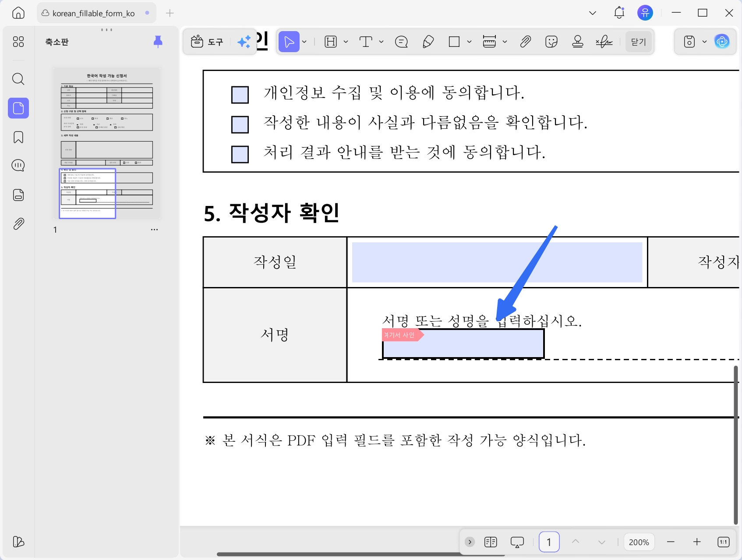Click the 작성일 date input field
This screenshot has height=560, width=742.
pyautogui.click(x=497, y=262)
